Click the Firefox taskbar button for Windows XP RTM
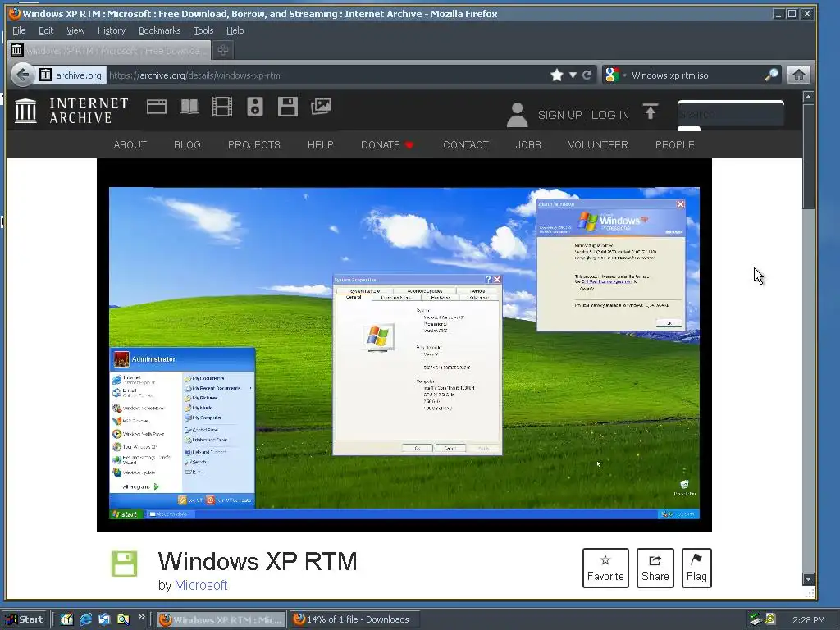The height and width of the screenshot is (630, 840). [221, 619]
